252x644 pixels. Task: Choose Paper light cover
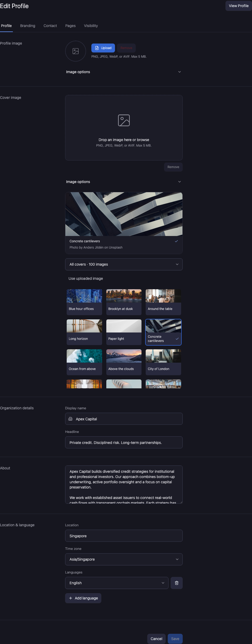(x=124, y=332)
